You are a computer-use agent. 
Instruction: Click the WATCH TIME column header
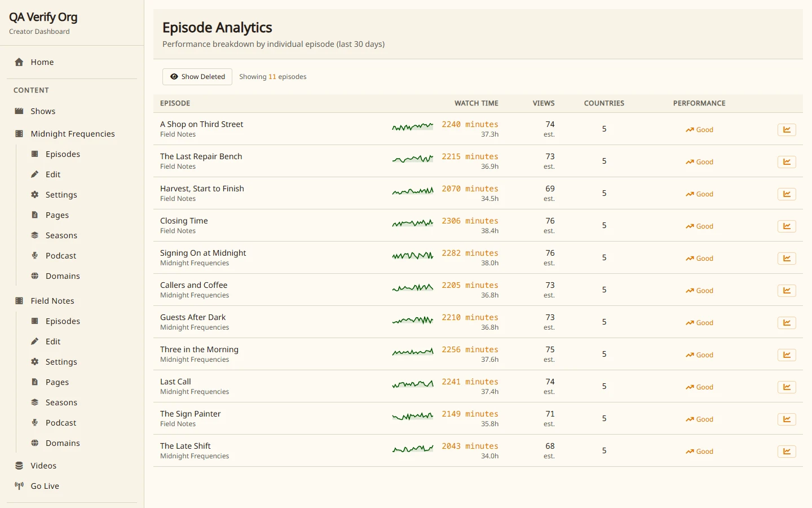tap(476, 103)
